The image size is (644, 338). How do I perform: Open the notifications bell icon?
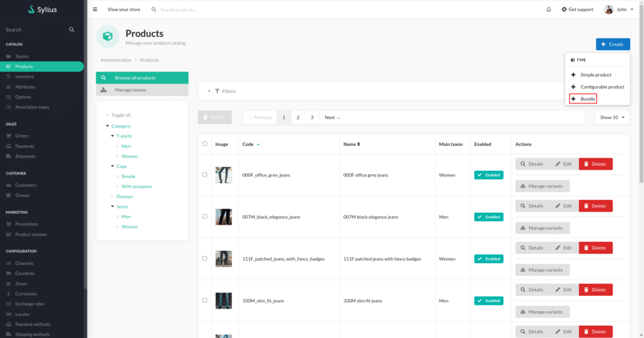click(x=548, y=9)
